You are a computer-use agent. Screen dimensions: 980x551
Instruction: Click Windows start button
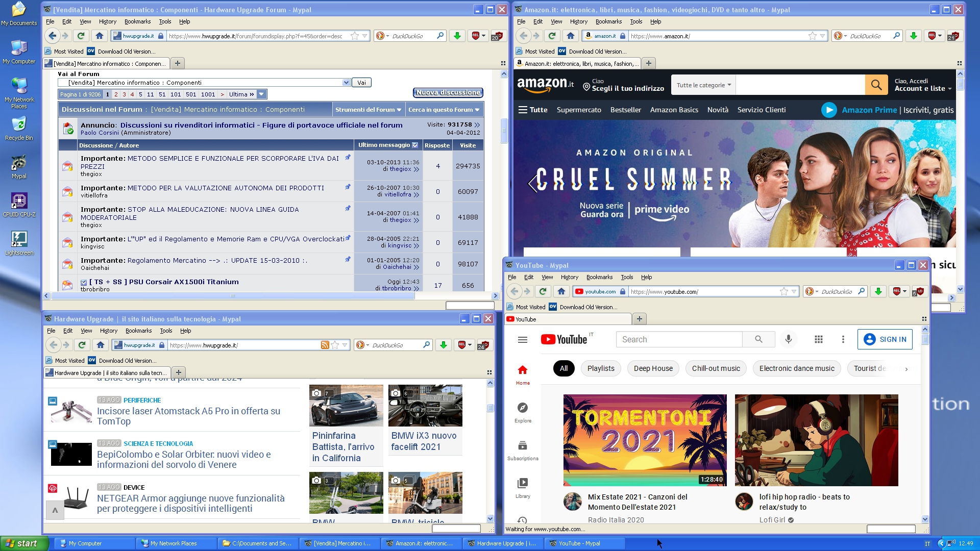click(24, 543)
